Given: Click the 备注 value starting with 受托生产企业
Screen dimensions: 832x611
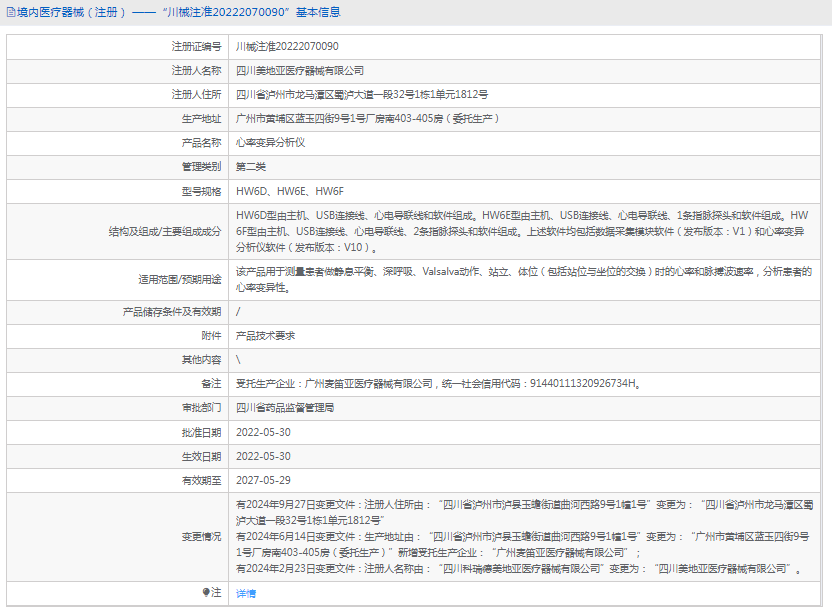Looking at the screenshot, I should tap(439, 383).
